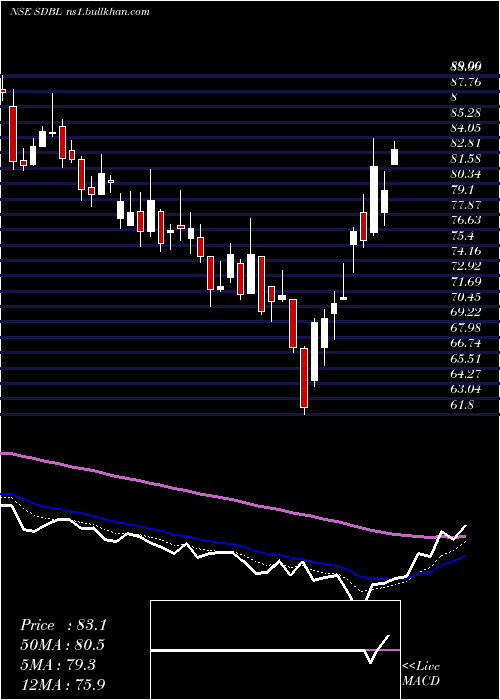
Task: Click the 76.63 price axis label
Action: [x=466, y=221]
